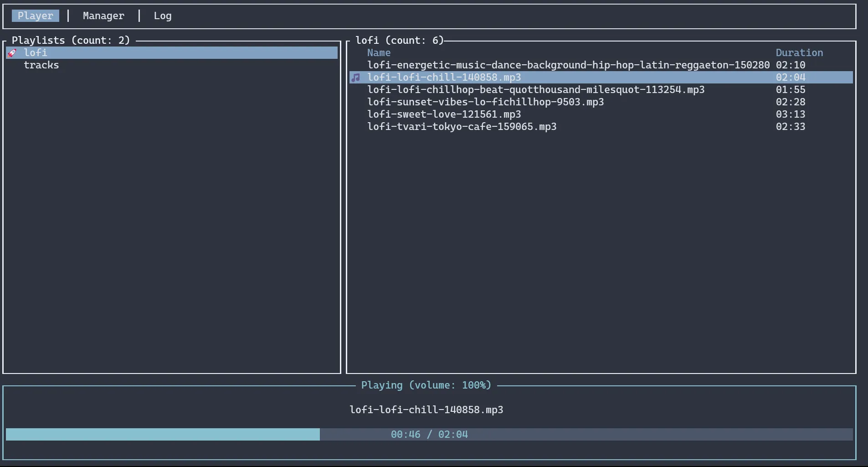Click the rocket icon beside the lofi playlist
The image size is (868, 467).
(12, 52)
